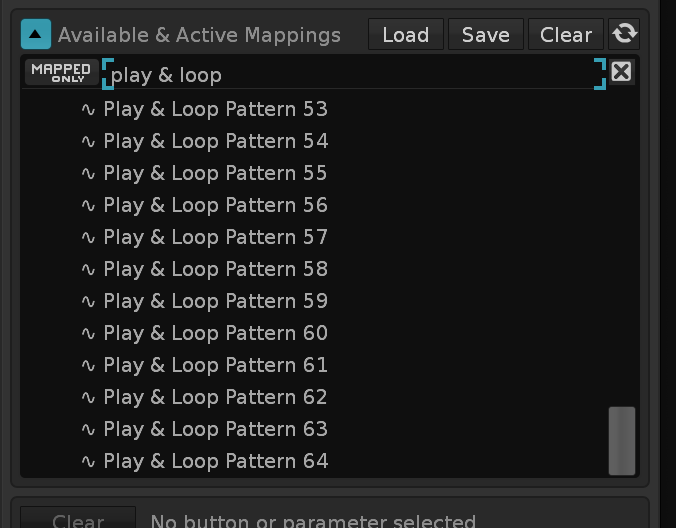Click into the 'play & loop' search field
The image size is (676, 528).
[350, 75]
